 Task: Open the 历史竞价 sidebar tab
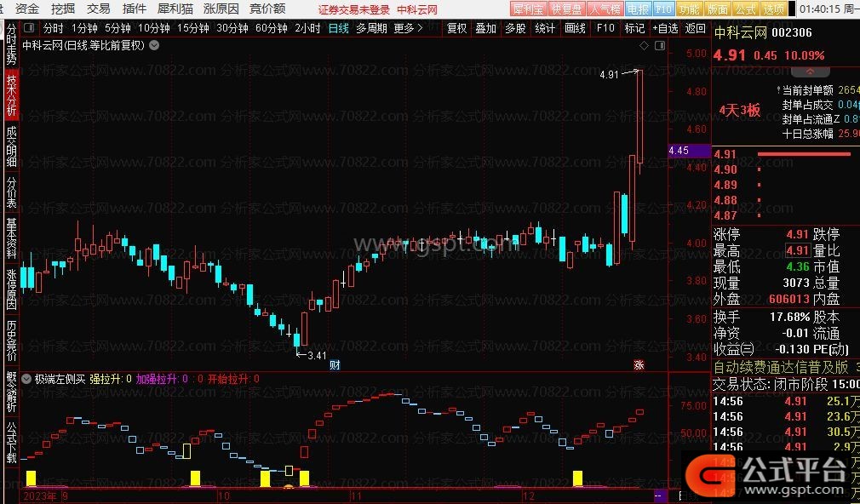(x=11, y=341)
